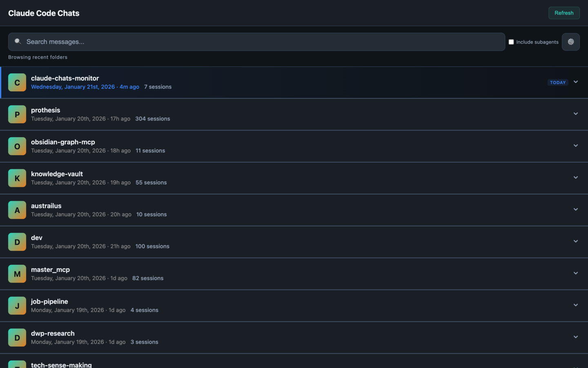Screen dimensions: 588x368
Task: Click the 11 sessions count
Action: [150, 150]
